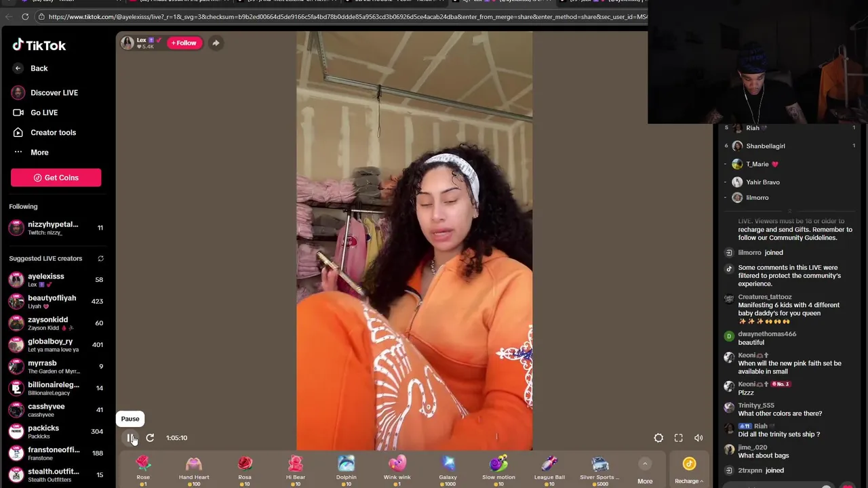
Task: Send the Galaxy gift
Action: tap(448, 470)
